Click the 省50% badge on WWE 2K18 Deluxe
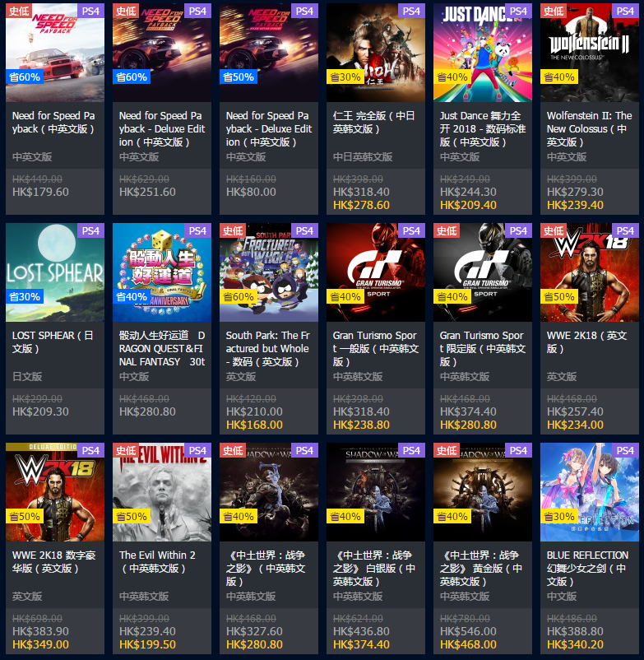This screenshot has width=644, height=660. (25, 517)
